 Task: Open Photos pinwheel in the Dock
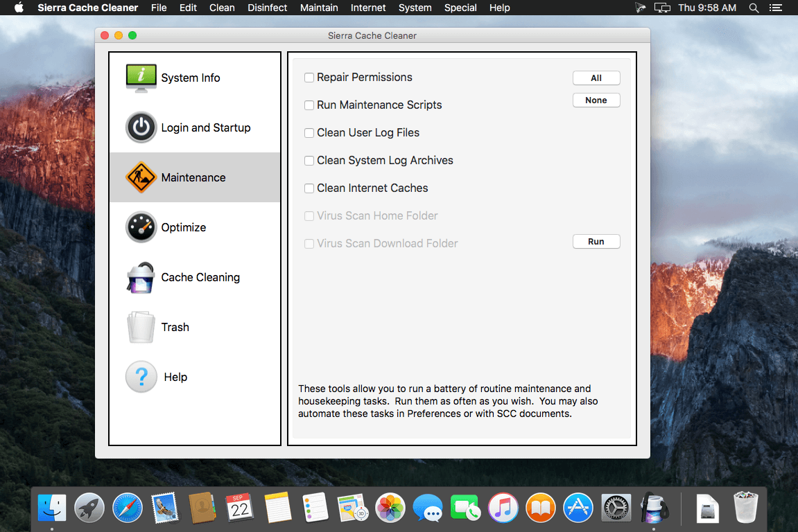pyautogui.click(x=390, y=508)
